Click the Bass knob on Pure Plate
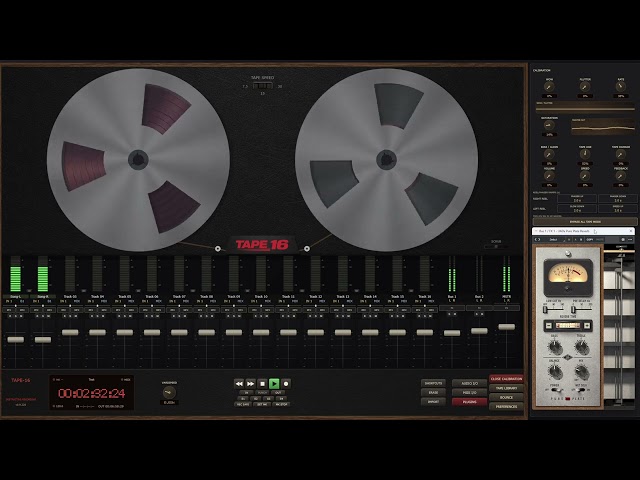 tap(555, 347)
